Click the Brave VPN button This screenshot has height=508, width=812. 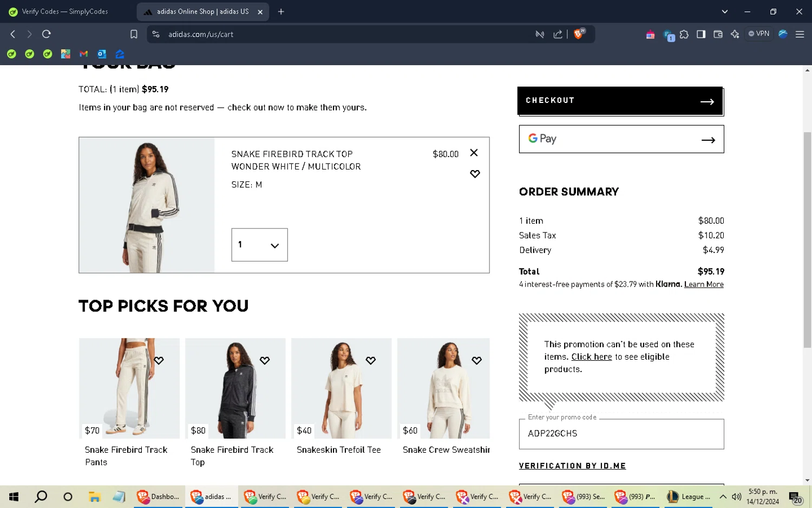click(759, 34)
